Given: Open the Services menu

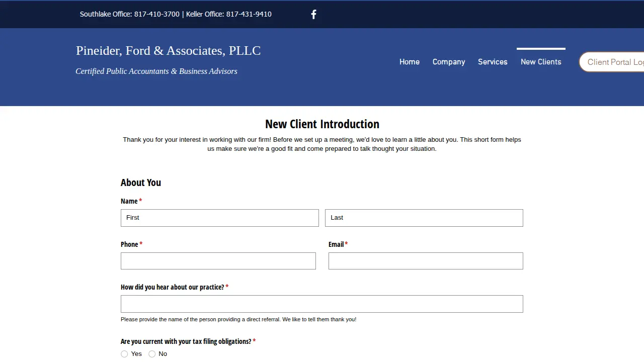Looking at the screenshot, I should [x=493, y=62].
